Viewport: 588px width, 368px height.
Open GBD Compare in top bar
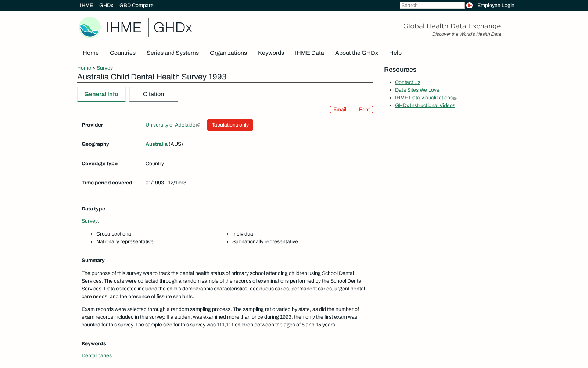point(136,5)
